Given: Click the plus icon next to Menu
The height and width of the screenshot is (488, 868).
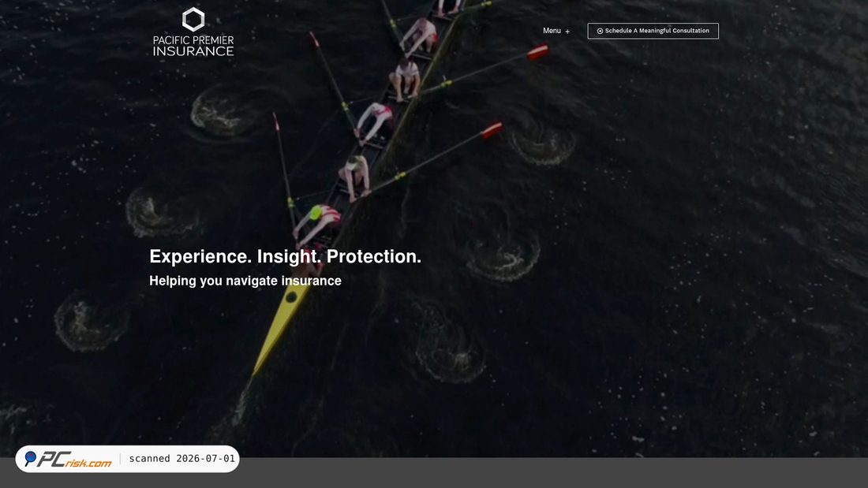Looking at the screenshot, I should [567, 32].
